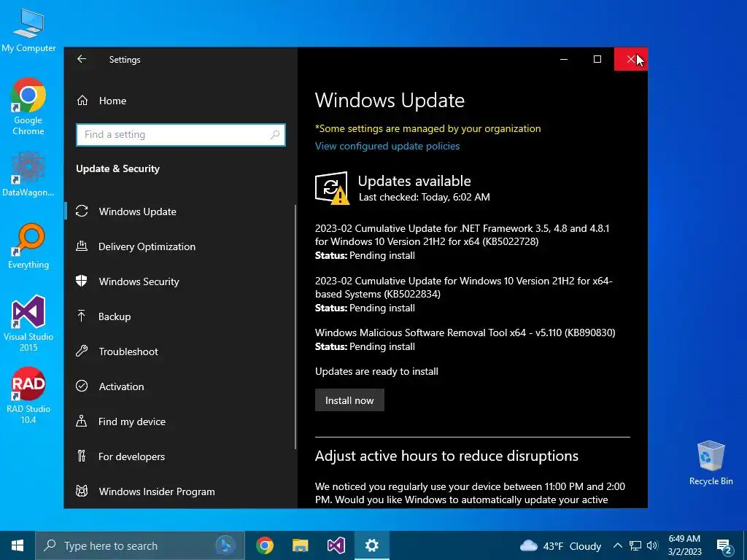Minimize the Settings window
This screenshot has width=747, height=560.
point(564,59)
